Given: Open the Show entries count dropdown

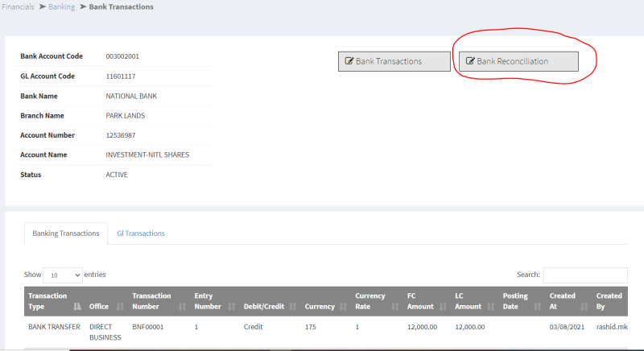Looking at the screenshot, I should [62, 275].
